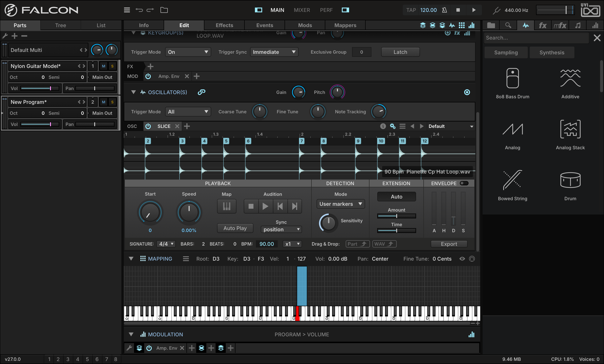This screenshot has width=604, height=364.
Task: Open the Tree tab
Action: pyautogui.click(x=60, y=25)
